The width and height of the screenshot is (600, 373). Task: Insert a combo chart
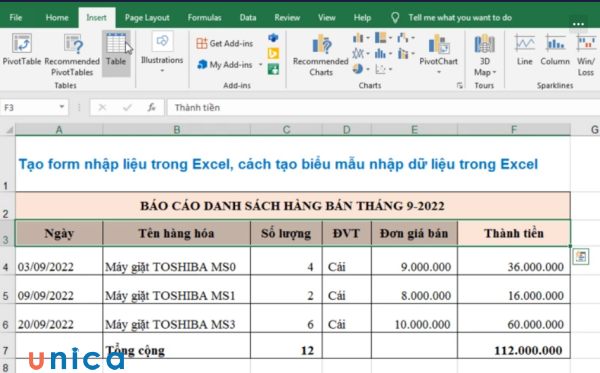pyautogui.click(x=403, y=54)
